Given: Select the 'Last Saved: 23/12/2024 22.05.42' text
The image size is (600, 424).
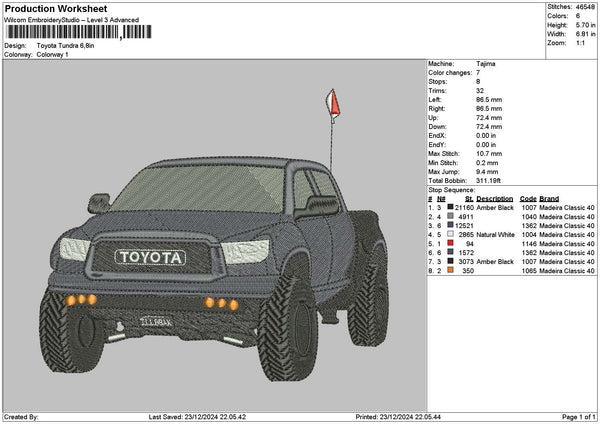Looking at the screenshot, I should (x=197, y=417).
